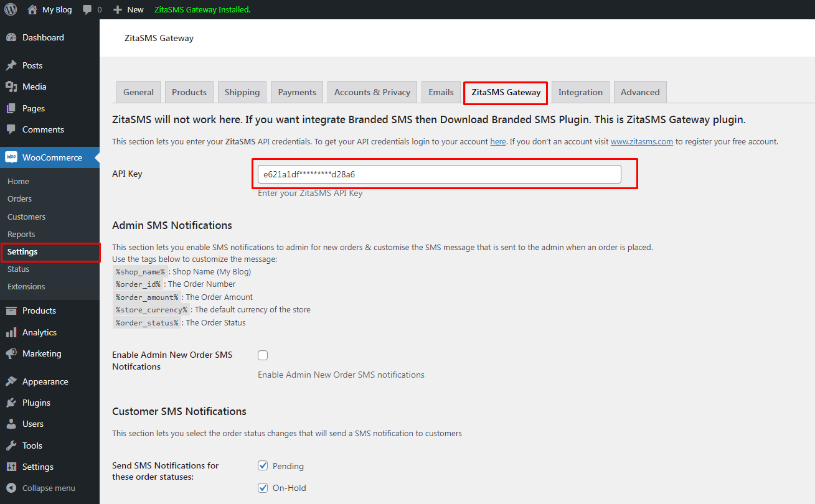815x504 pixels.
Task: Click the Tools wrench icon
Action: pos(11,446)
